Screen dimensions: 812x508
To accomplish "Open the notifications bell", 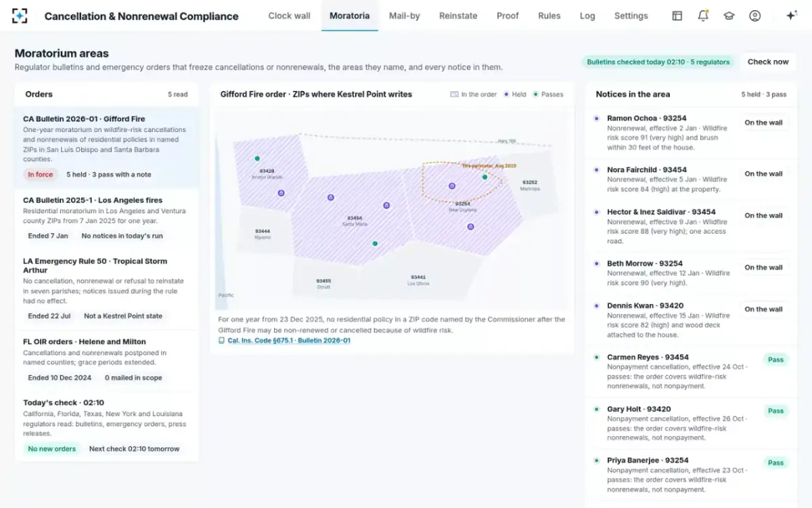I will coord(703,16).
